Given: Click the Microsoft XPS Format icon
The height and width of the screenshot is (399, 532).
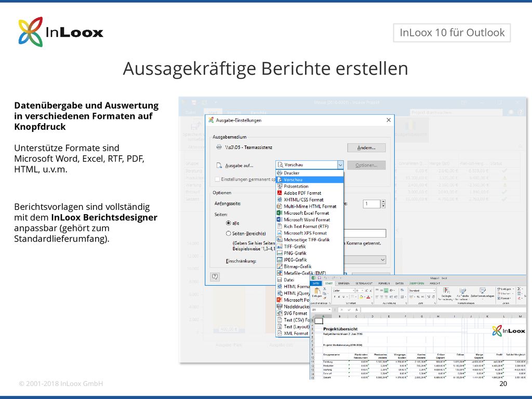Looking at the screenshot, I should point(280,233).
